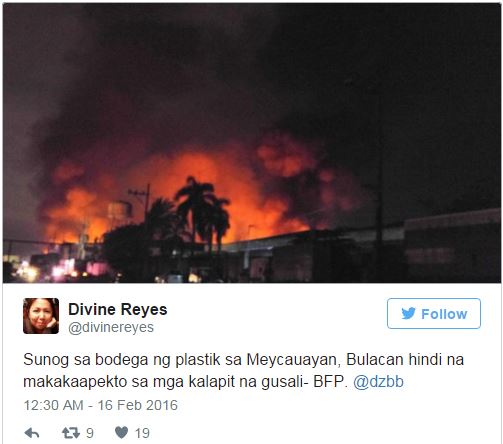Open the fire photo in the tweet
The image size is (503, 444).
pyautogui.click(x=252, y=143)
